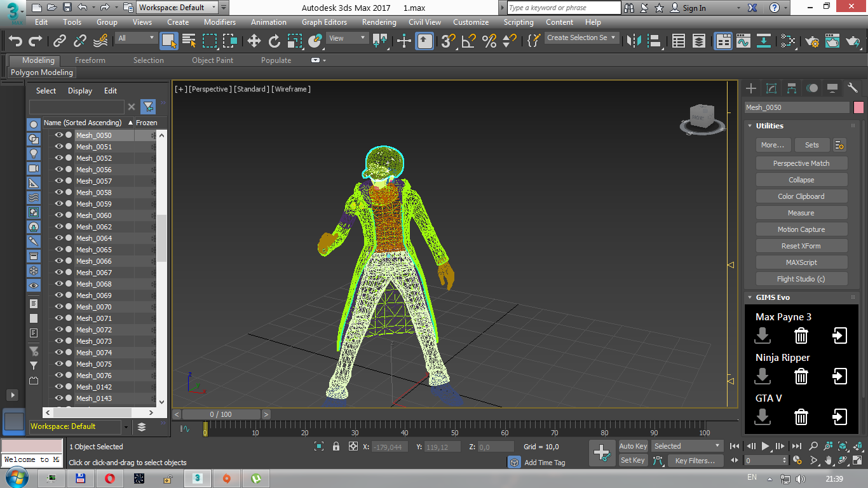Render with the teapot icon

853,41
